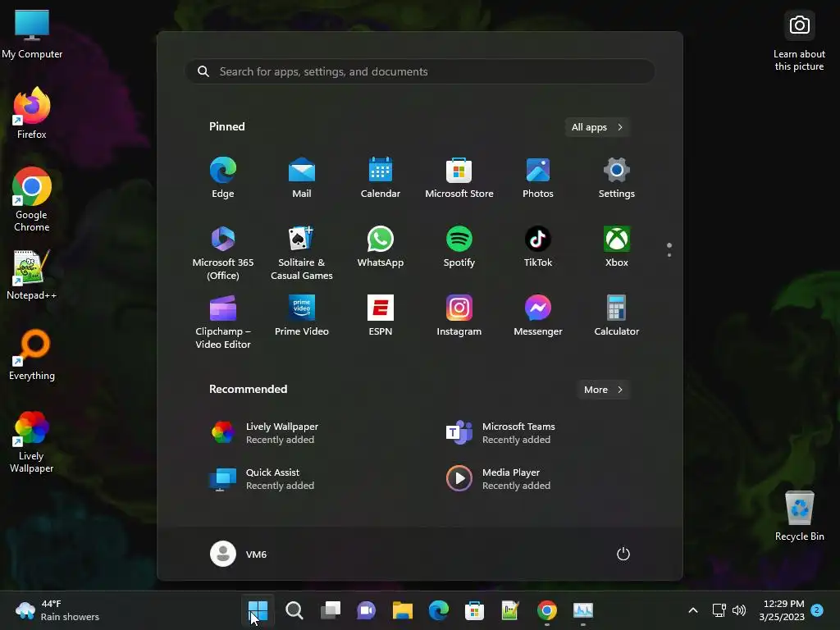Open Chat on the taskbar

(x=366, y=610)
